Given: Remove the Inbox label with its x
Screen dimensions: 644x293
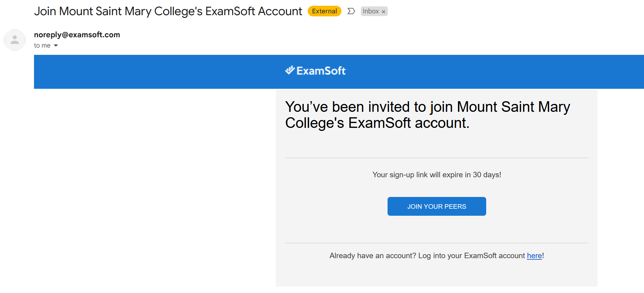Looking at the screenshot, I should pos(384,12).
